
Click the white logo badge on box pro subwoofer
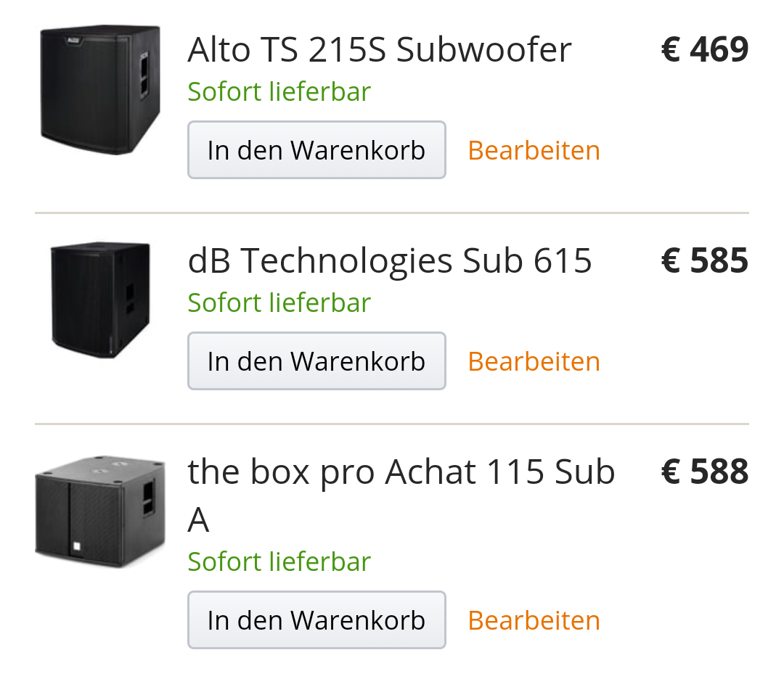tap(76, 546)
